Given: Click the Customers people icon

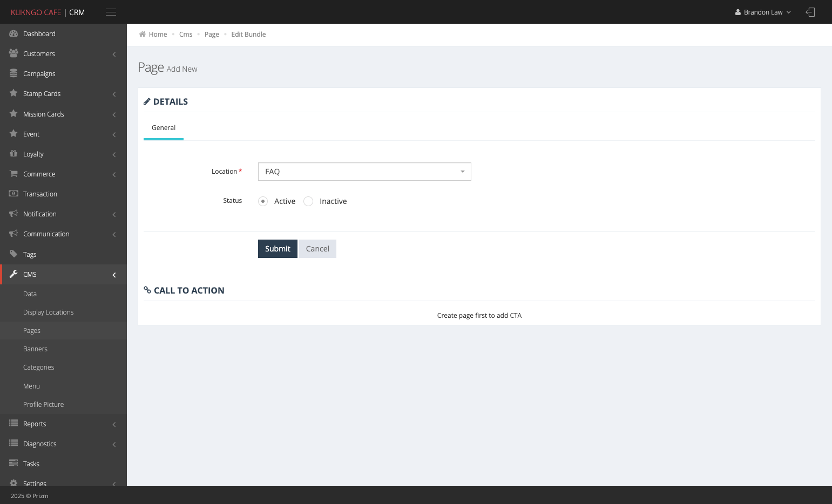Looking at the screenshot, I should pyautogui.click(x=13, y=53).
